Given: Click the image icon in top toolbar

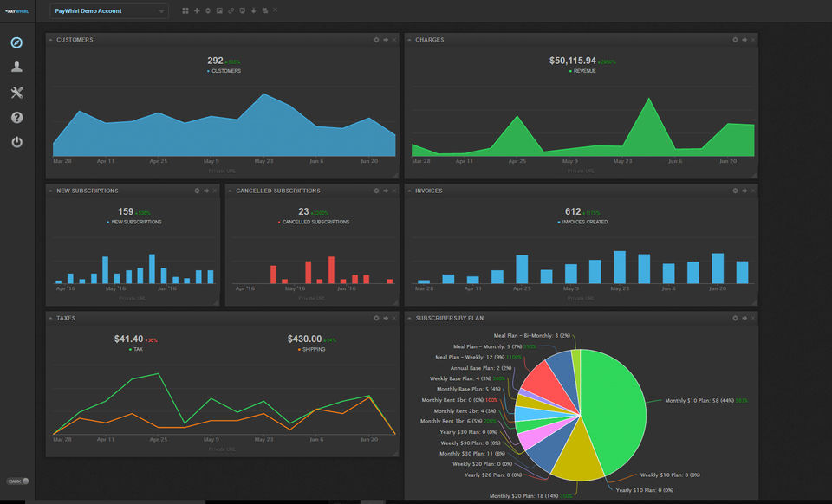Looking at the screenshot, I should click(x=219, y=10).
